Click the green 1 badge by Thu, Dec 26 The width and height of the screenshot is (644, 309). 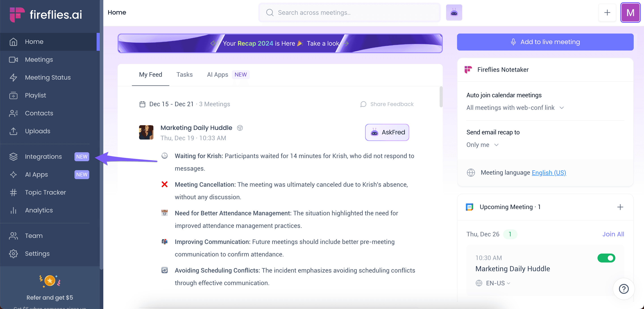tap(510, 234)
